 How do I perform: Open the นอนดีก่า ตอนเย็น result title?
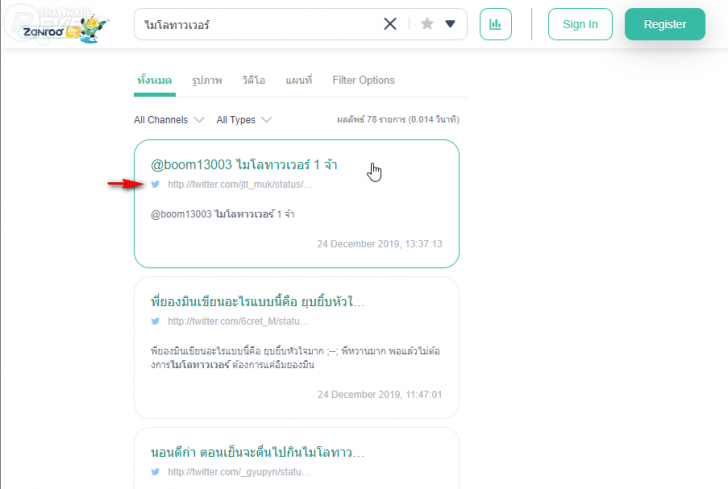257,452
